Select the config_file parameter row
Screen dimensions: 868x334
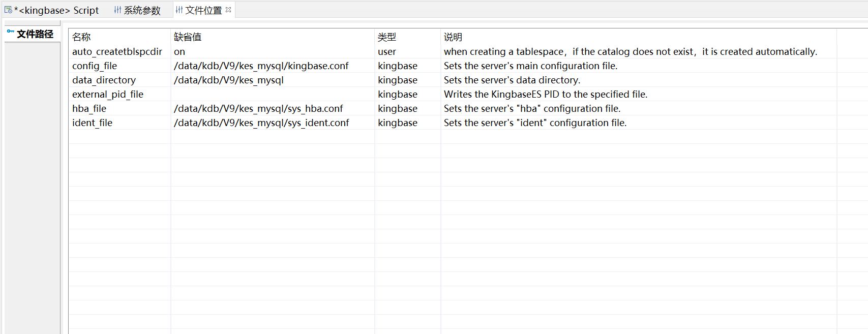coord(95,66)
